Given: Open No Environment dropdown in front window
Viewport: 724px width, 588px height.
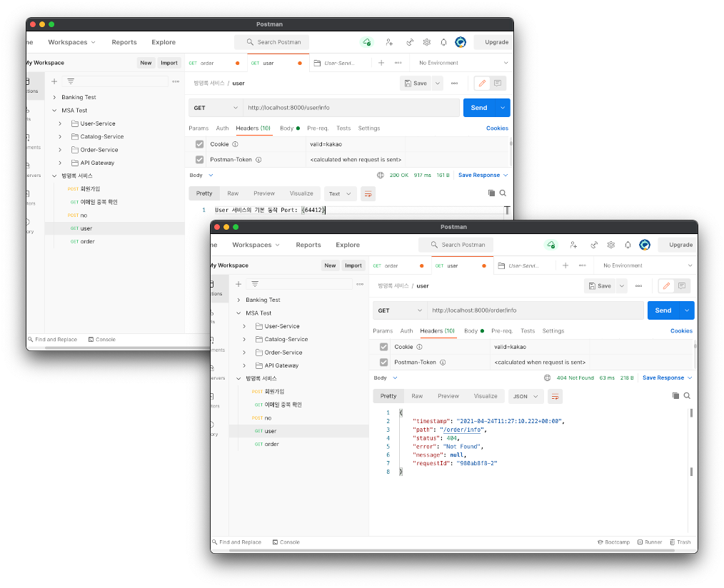Looking at the screenshot, I should (648, 265).
